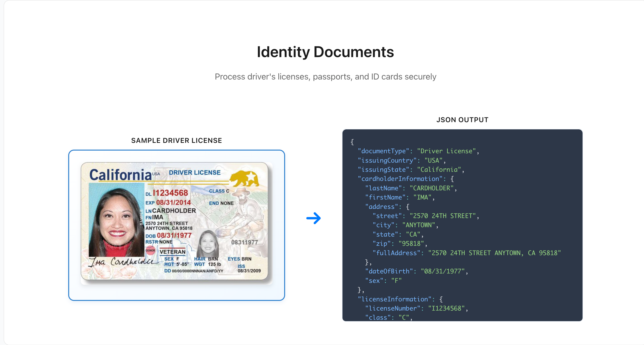644x345 pixels.
Task: Click the JSON OUTPUT label
Action: 462,120
